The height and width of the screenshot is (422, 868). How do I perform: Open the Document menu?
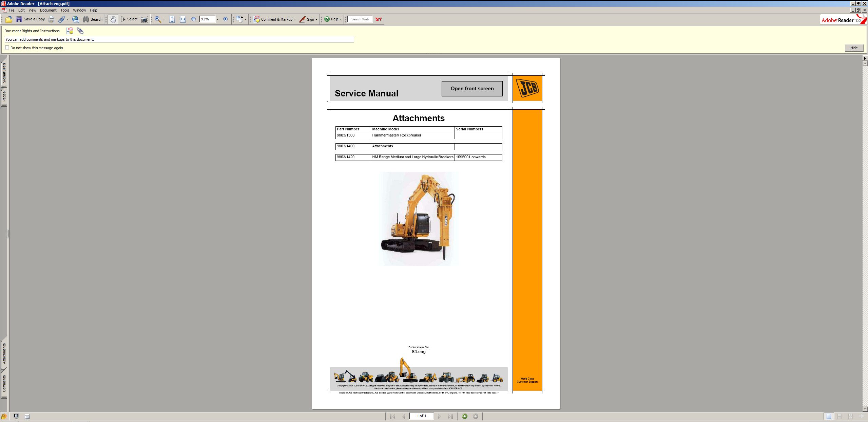coord(48,10)
